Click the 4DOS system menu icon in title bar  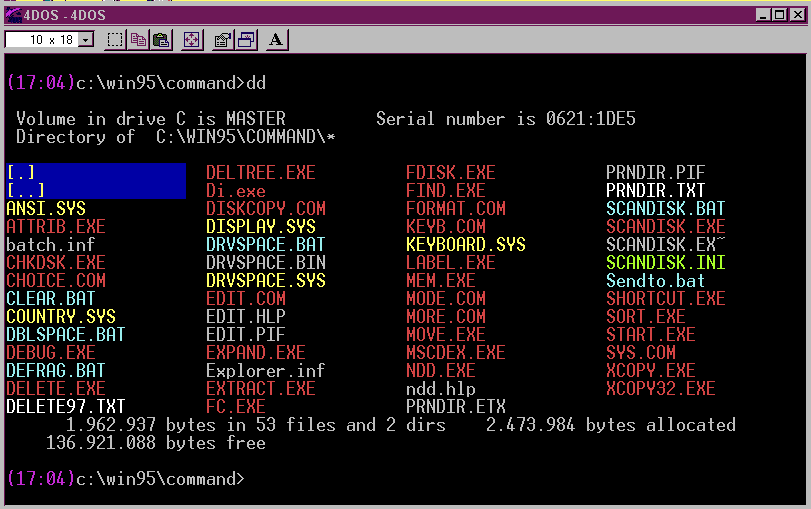pos(13,15)
